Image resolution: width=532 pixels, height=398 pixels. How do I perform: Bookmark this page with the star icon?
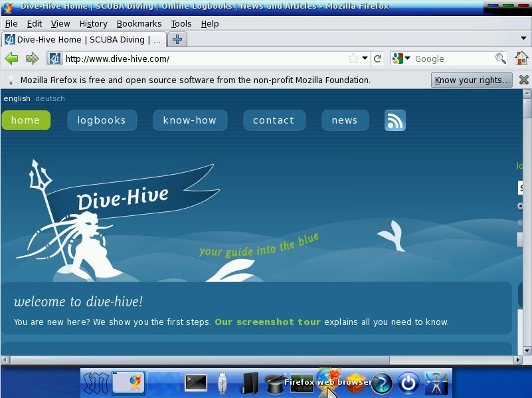click(353, 58)
